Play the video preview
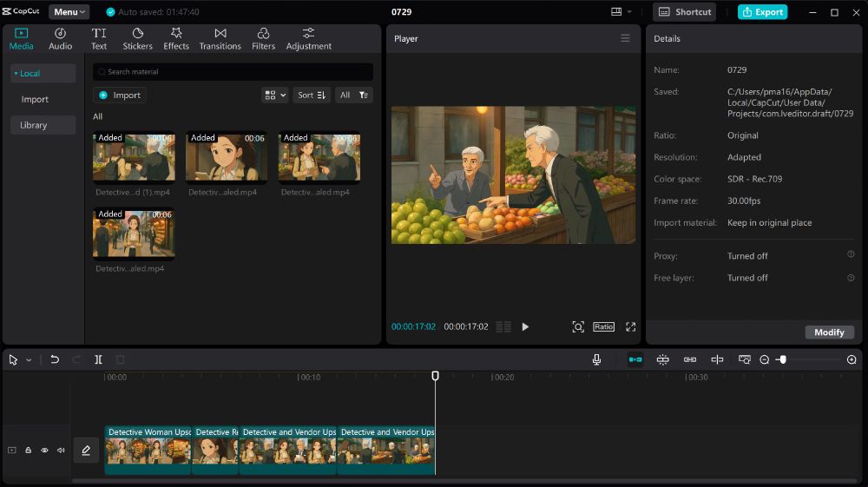Image resolution: width=868 pixels, height=487 pixels. pyautogui.click(x=525, y=327)
